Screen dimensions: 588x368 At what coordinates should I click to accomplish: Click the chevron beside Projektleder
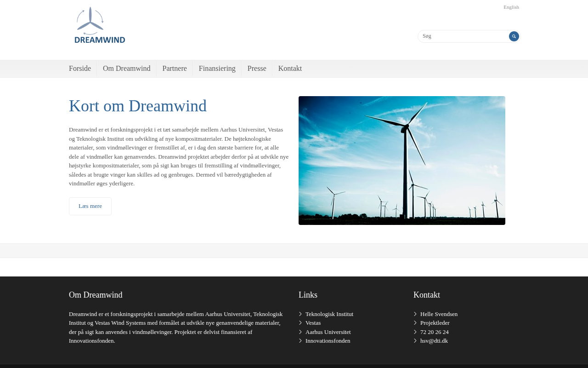coord(415,323)
